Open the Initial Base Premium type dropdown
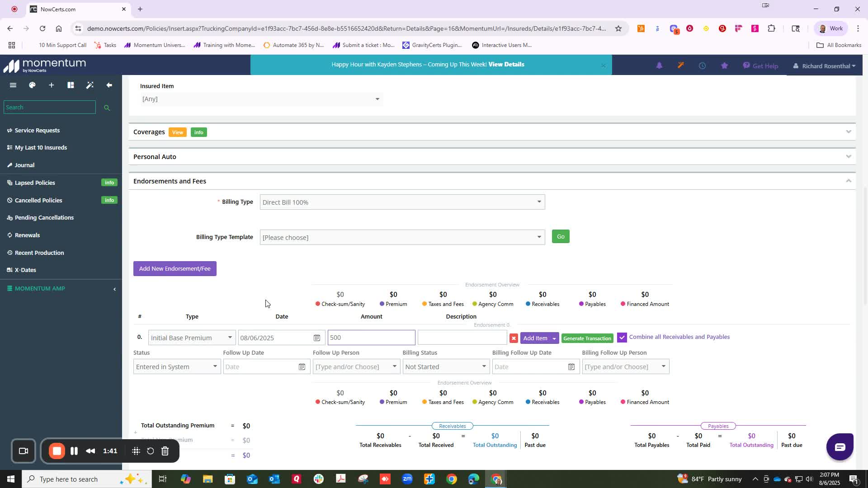 [191, 338]
